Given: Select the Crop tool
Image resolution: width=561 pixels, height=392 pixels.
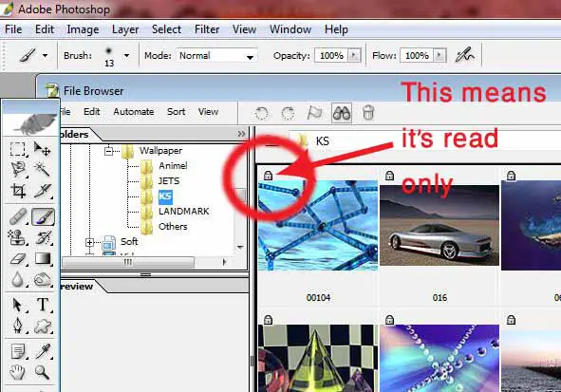Looking at the screenshot, I should click(x=18, y=191).
